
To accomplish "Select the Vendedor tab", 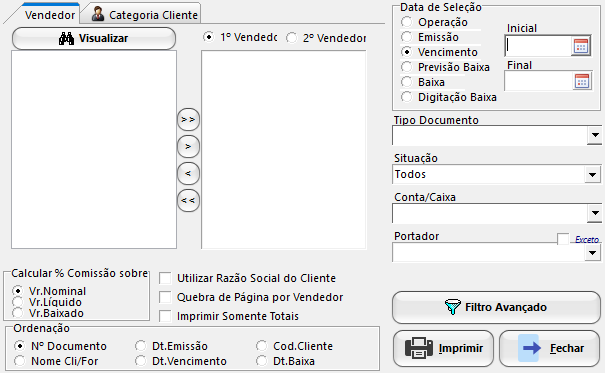I will coord(50,15).
